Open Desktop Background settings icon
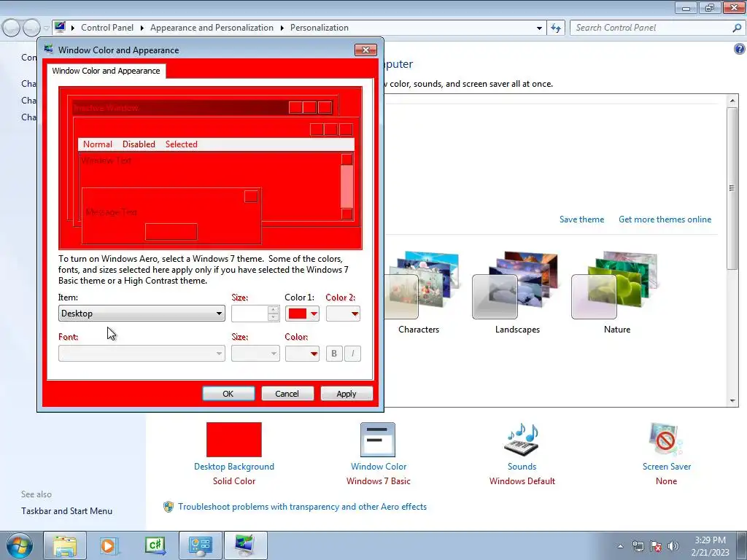Viewport: 747px width, 560px height. [234, 440]
